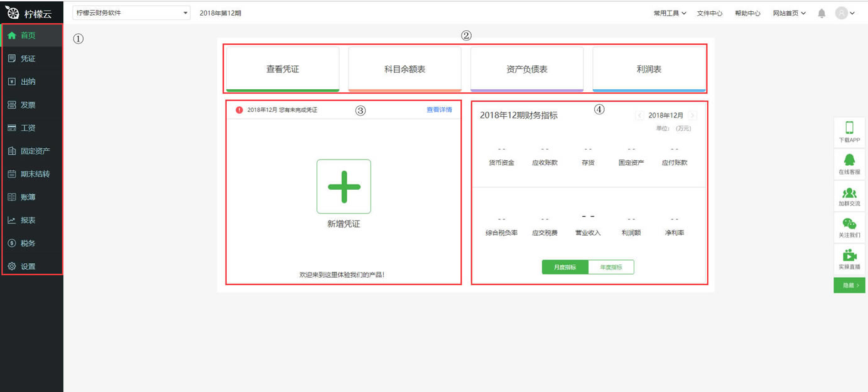Select 月度指标 monthly indicators
868x392 pixels.
click(x=565, y=266)
